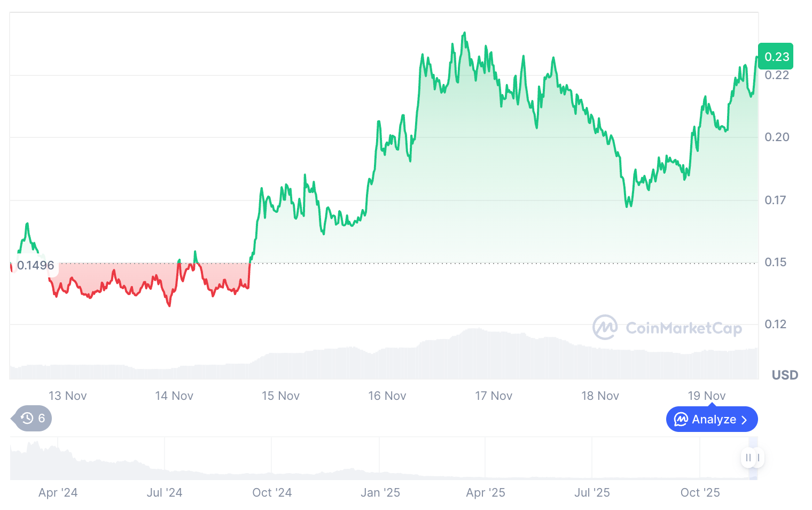Click the 15 Nov date axis label

pyautogui.click(x=280, y=396)
